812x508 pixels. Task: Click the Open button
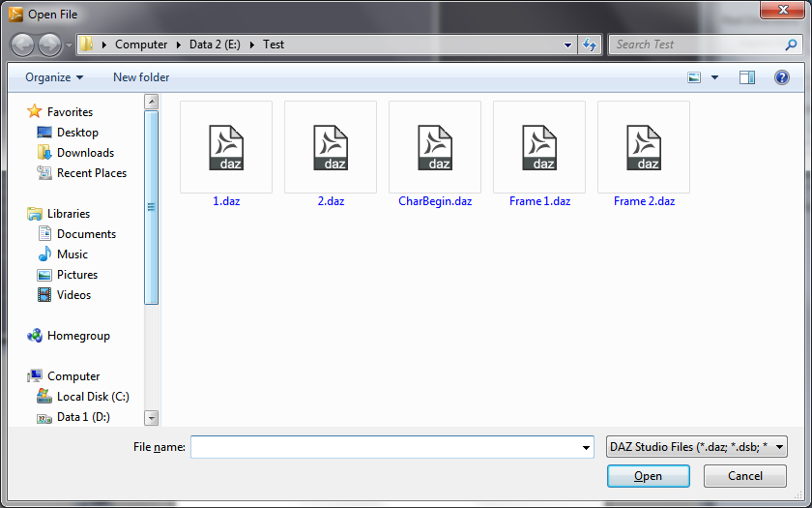click(649, 476)
